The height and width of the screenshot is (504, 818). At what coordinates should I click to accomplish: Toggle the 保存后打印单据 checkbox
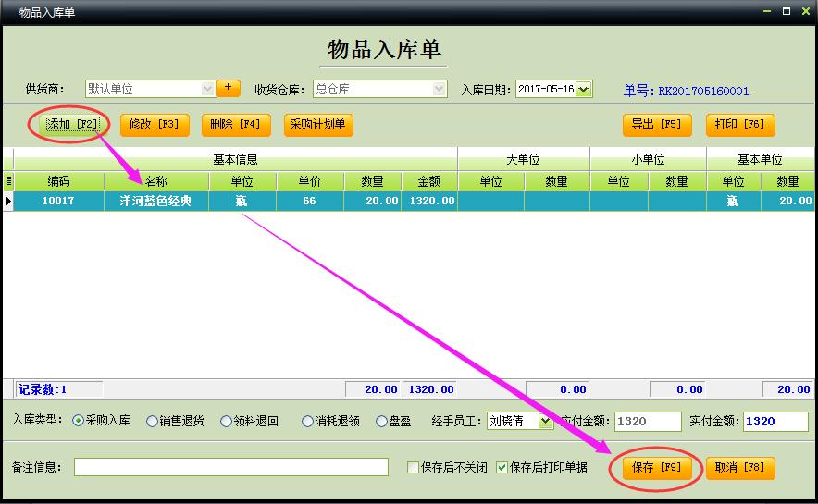pos(502,467)
